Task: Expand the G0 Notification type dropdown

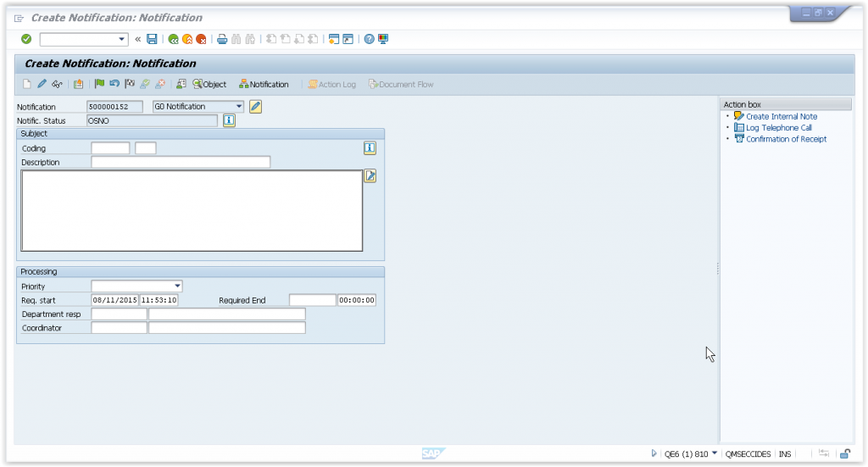Action: tap(239, 107)
